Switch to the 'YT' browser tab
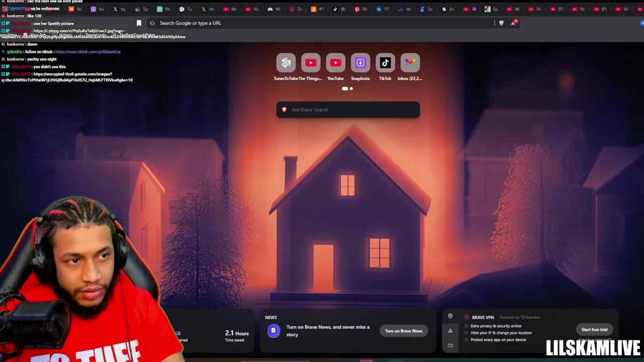The height and width of the screenshot is (362, 644). pyautogui.click(x=383, y=9)
